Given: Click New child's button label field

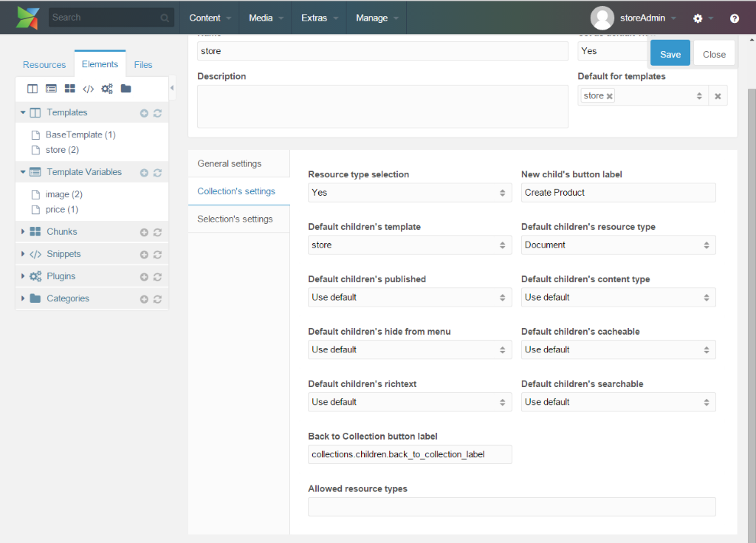Looking at the screenshot, I should pyautogui.click(x=618, y=193).
